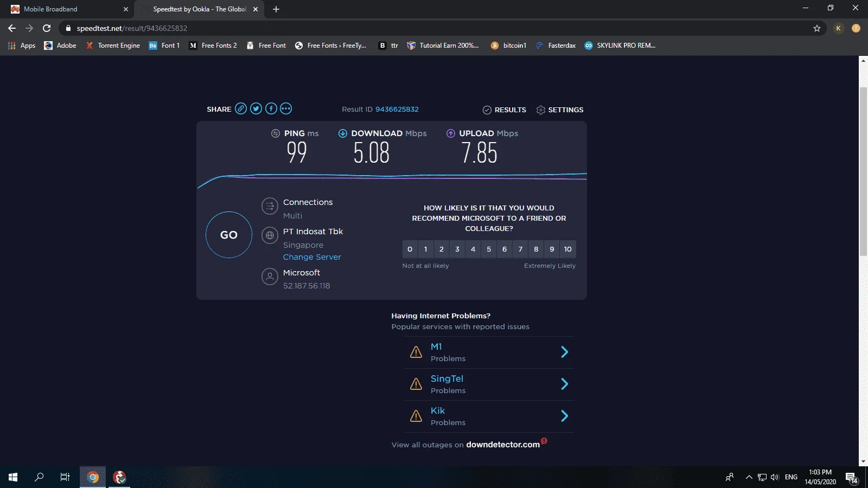This screenshot has height=488, width=868.
Task: Open Result ID 9436625832 link
Action: (397, 109)
